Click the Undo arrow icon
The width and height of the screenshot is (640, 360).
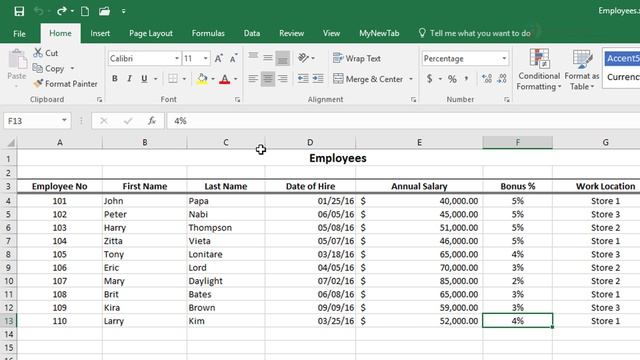38,11
